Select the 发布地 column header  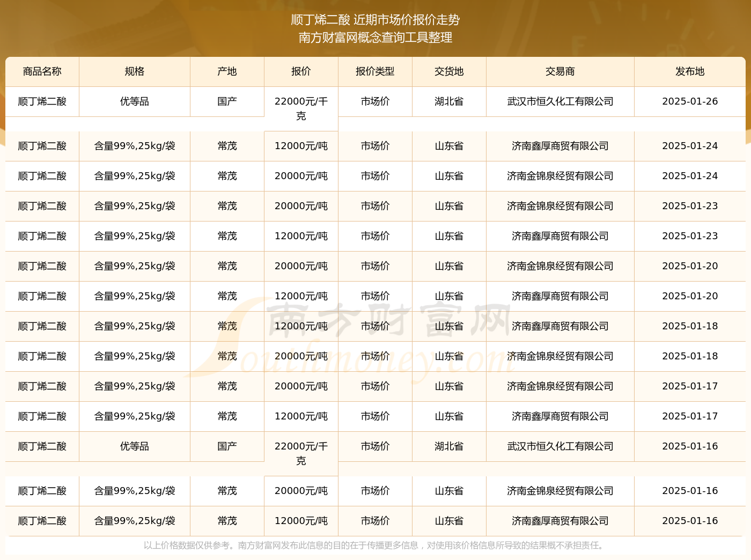click(690, 71)
